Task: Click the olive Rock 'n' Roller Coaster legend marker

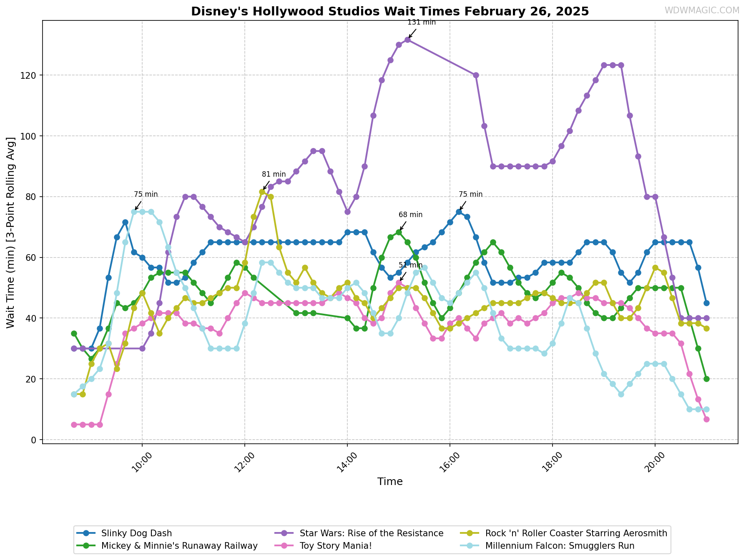Action: click(470, 533)
